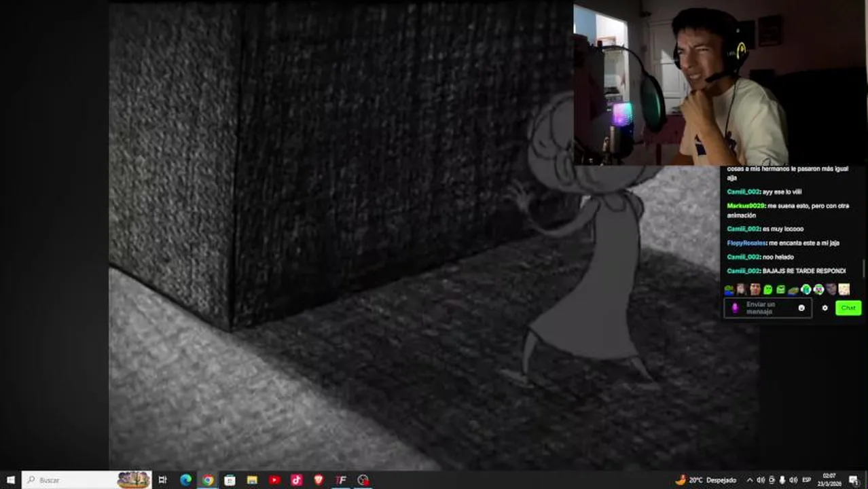
Task: Select the eighth round colorful emote
Action: point(818,289)
